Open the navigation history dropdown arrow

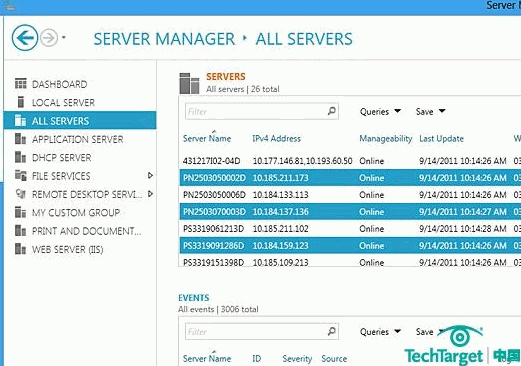[64, 38]
